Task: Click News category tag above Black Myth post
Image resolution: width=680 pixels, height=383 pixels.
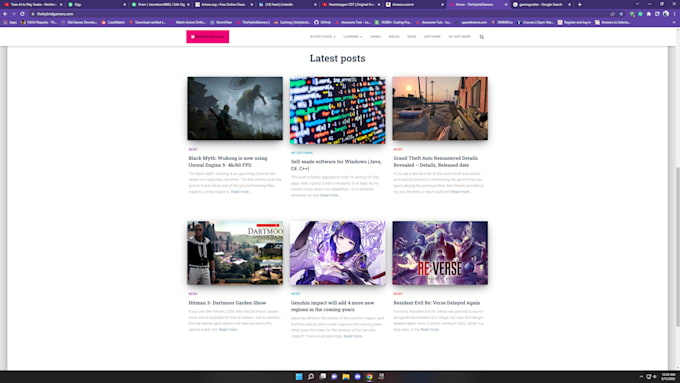Action: point(193,149)
